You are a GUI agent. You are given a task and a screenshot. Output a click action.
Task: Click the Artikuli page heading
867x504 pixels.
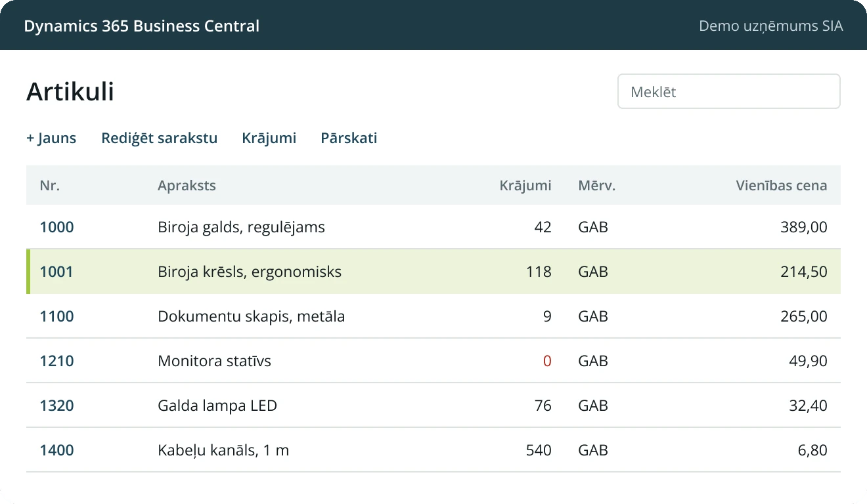[x=70, y=91]
